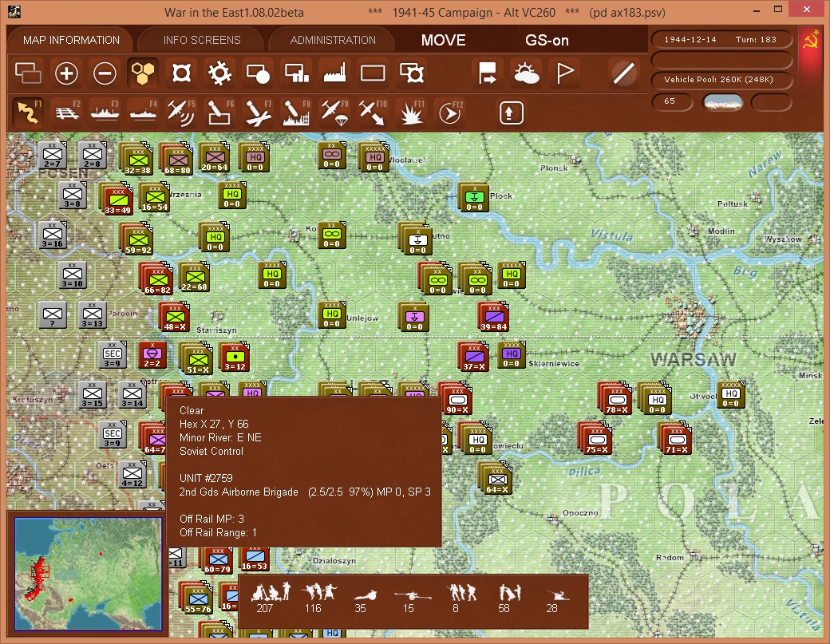
Task: Select the MOVE mode label
Action: pyautogui.click(x=443, y=40)
